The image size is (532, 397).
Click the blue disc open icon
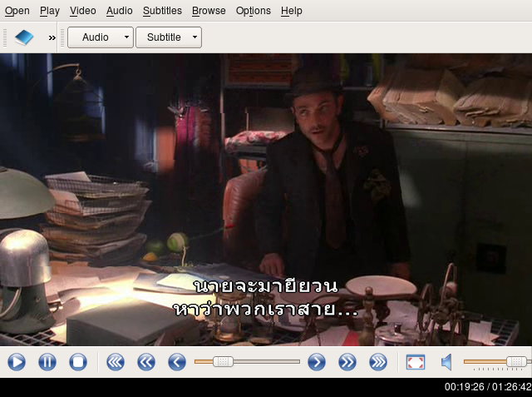pyautogui.click(x=24, y=37)
